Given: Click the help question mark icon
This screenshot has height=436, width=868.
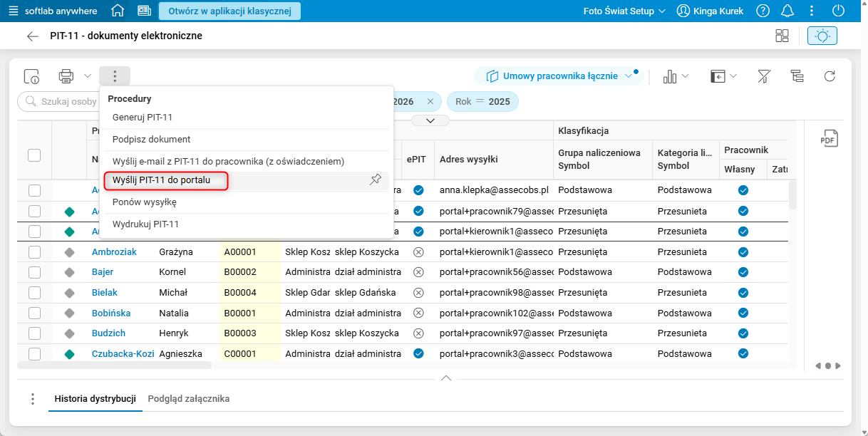Looking at the screenshot, I should pos(763,11).
